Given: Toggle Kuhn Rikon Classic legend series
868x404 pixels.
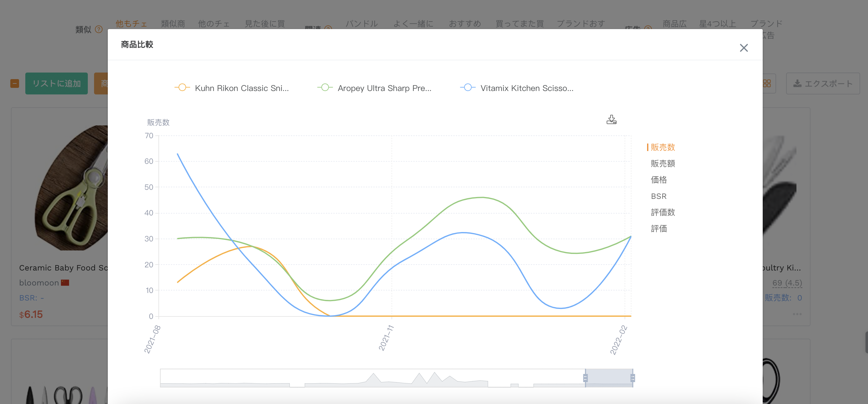Looking at the screenshot, I should click(232, 88).
